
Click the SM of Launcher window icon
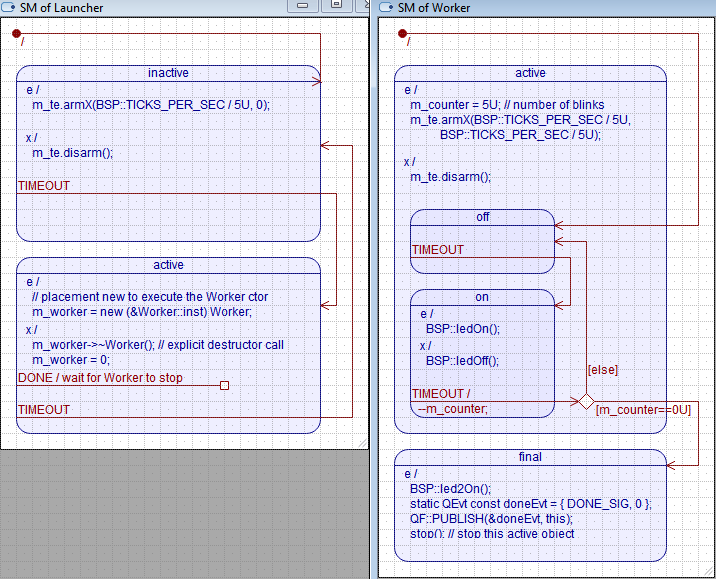coord(9,8)
